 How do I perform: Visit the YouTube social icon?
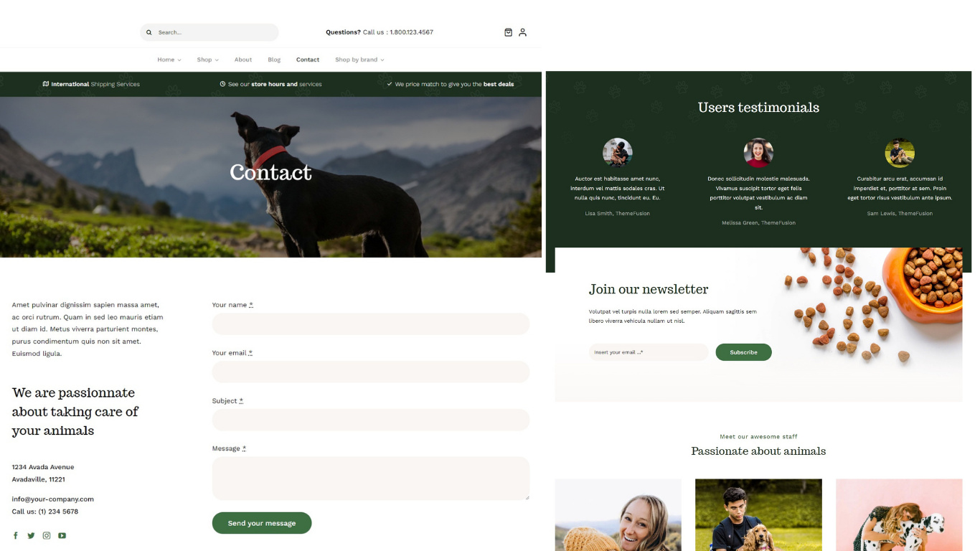tap(62, 535)
